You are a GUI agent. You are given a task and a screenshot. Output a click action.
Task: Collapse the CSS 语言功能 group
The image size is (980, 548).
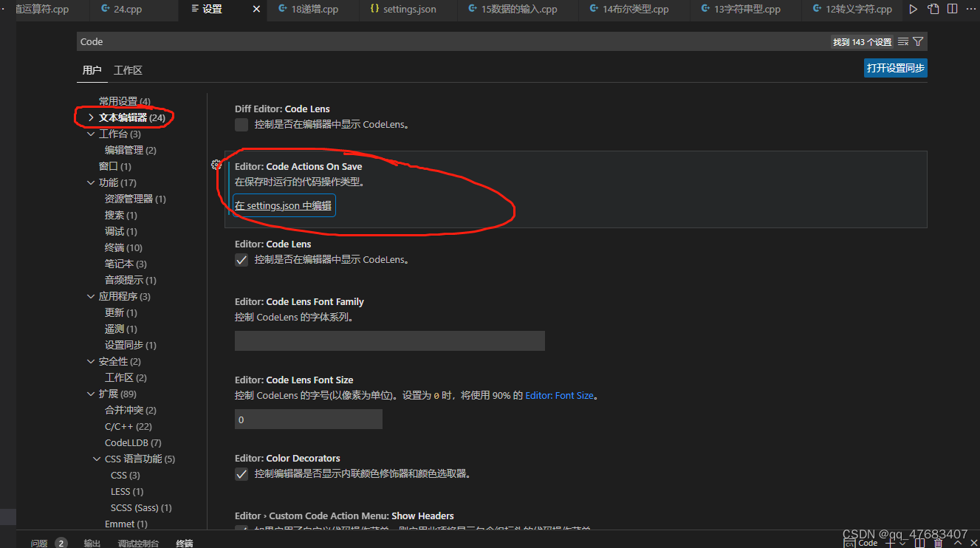pos(97,459)
